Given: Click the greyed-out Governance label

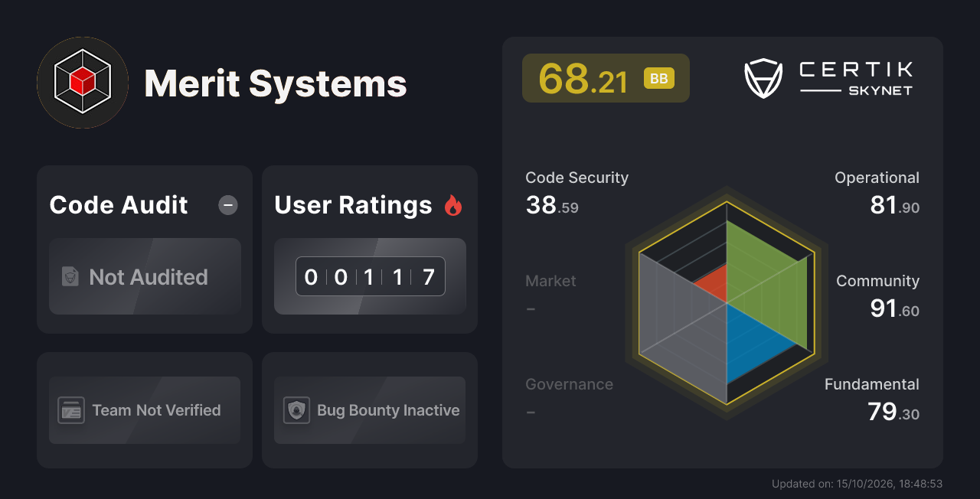Looking at the screenshot, I should click(x=569, y=384).
